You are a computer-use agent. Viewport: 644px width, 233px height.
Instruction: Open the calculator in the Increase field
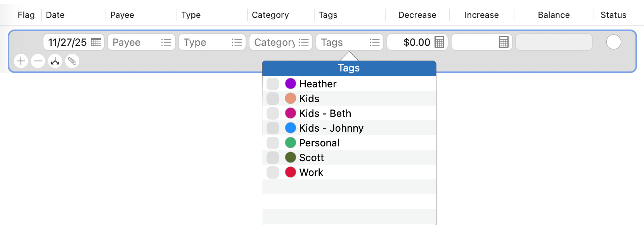pyautogui.click(x=503, y=42)
